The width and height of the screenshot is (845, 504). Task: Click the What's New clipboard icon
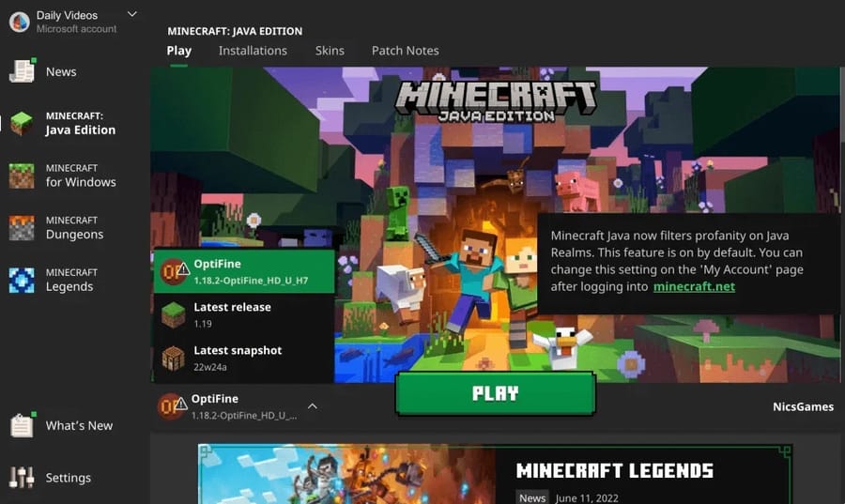point(21,425)
